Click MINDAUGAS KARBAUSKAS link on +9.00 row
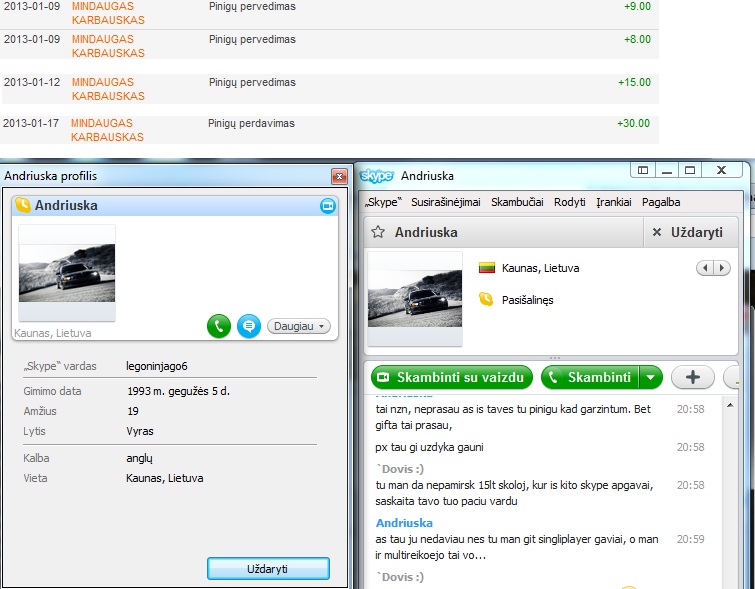 108,13
